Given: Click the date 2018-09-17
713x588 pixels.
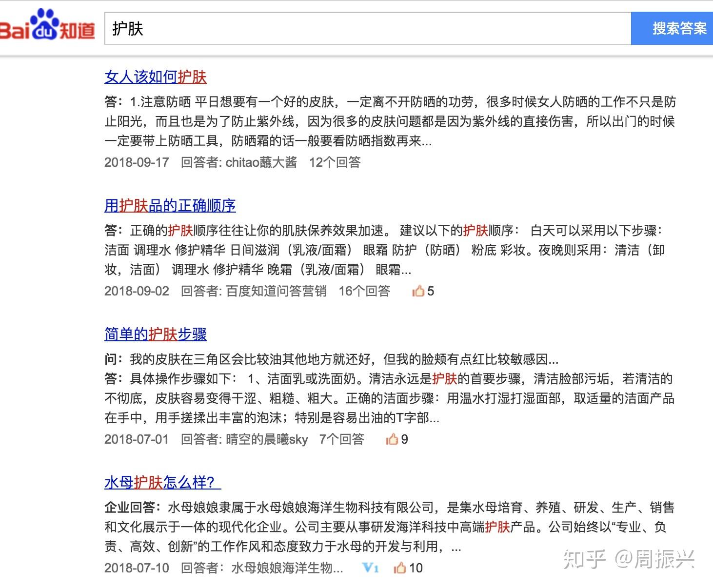Looking at the screenshot, I should [x=137, y=162].
